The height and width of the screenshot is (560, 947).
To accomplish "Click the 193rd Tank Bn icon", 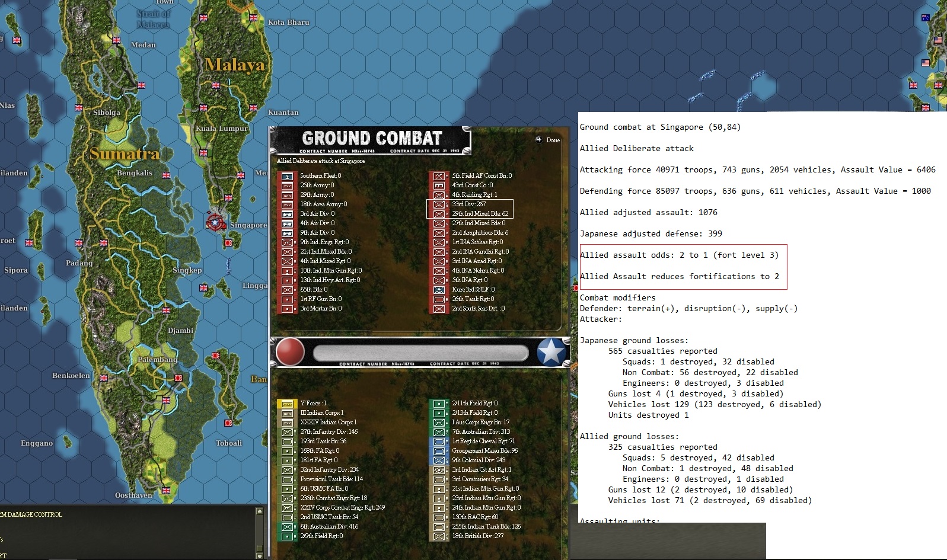I will pyautogui.click(x=288, y=441).
